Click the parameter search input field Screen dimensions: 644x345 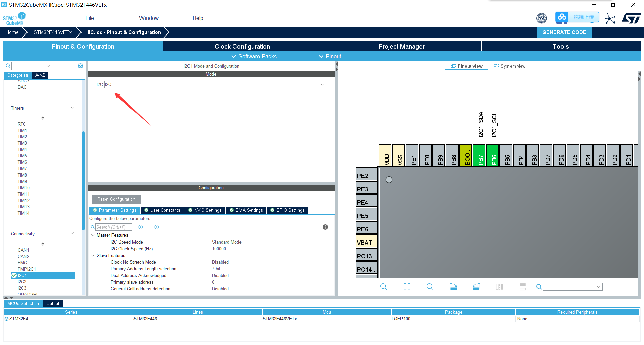(x=114, y=227)
